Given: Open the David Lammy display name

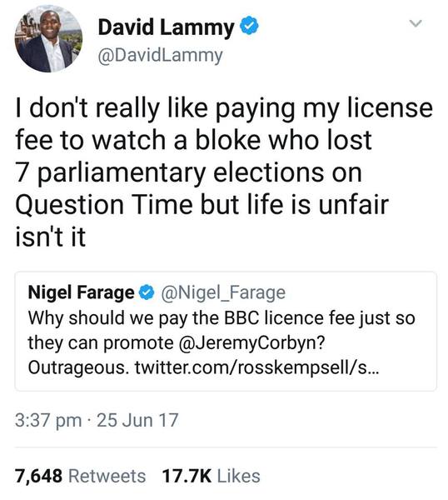Looking at the screenshot, I should click(166, 27).
